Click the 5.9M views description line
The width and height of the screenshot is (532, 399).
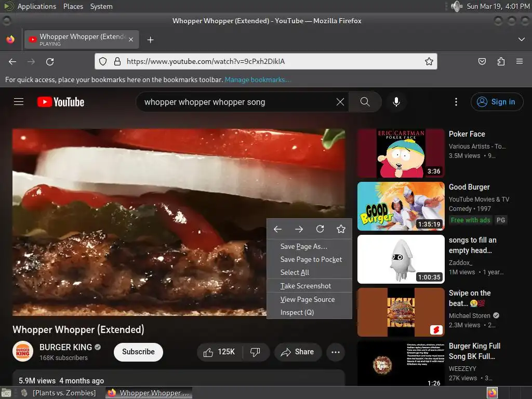pos(61,381)
